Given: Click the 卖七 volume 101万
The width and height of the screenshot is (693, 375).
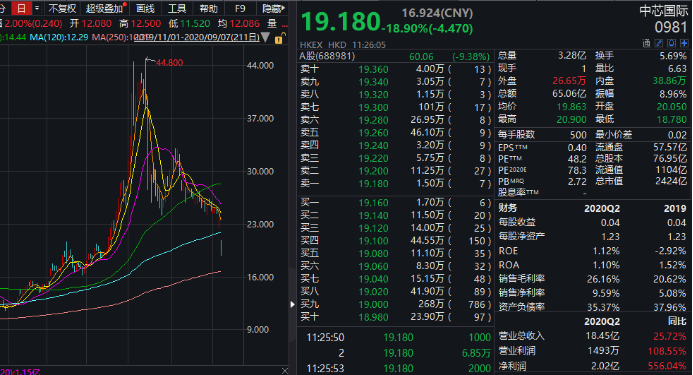Looking at the screenshot, I should 431,107.
